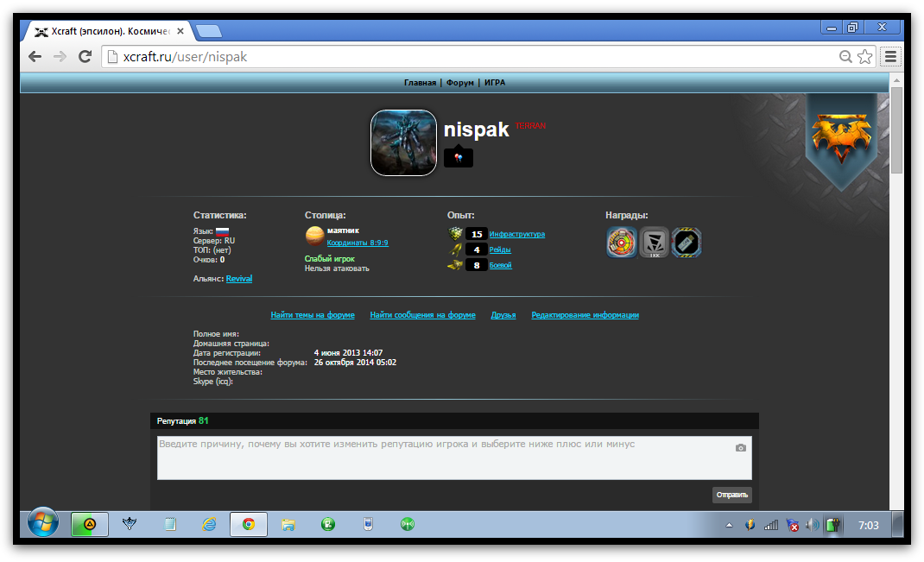
Task: Show hidden system tray icons
Action: click(x=729, y=525)
